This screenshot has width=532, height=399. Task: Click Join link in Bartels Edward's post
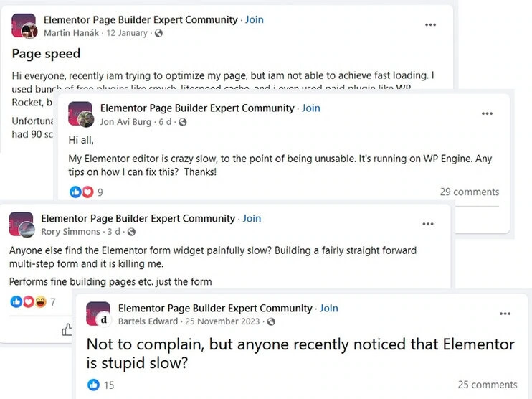pos(329,308)
